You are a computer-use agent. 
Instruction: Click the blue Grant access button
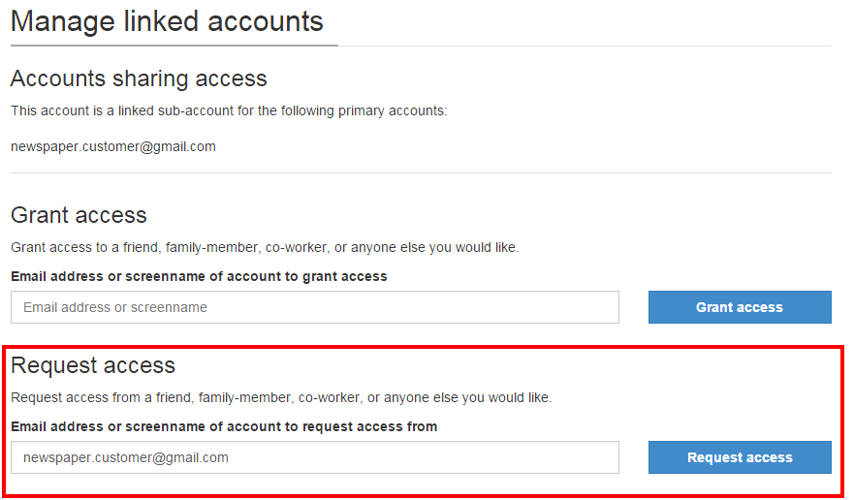click(x=739, y=307)
